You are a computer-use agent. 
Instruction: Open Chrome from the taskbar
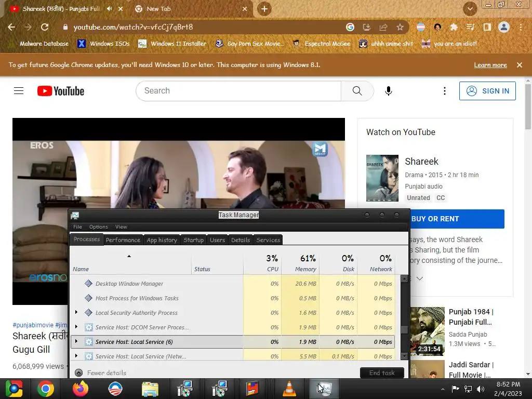click(46, 389)
